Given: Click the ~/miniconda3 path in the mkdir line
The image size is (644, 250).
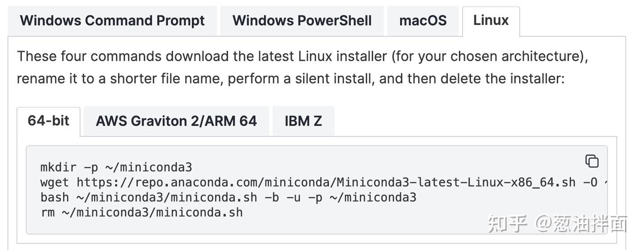Looking at the screenshot, I should coord(148,167).
